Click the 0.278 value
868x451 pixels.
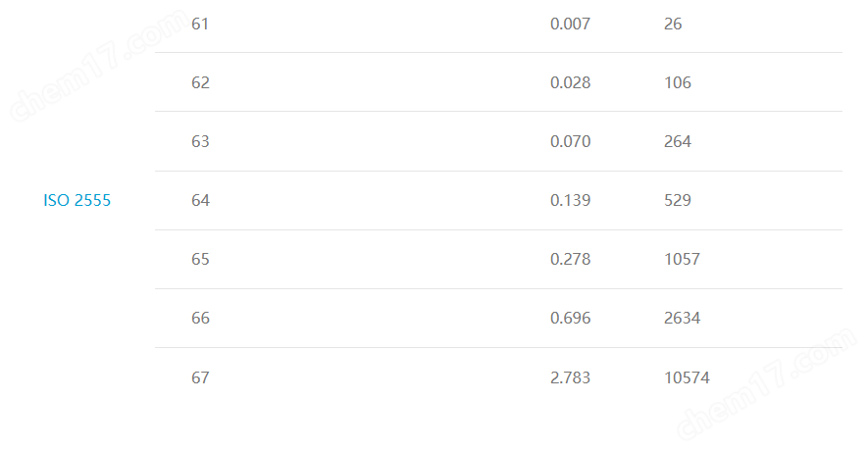(570, 259)
